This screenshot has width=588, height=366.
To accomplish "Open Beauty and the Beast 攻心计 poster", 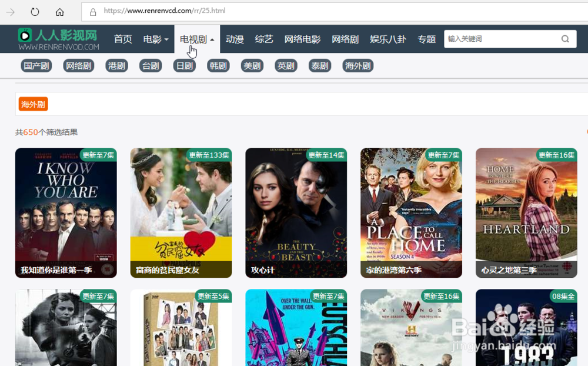I will point(296,213).
